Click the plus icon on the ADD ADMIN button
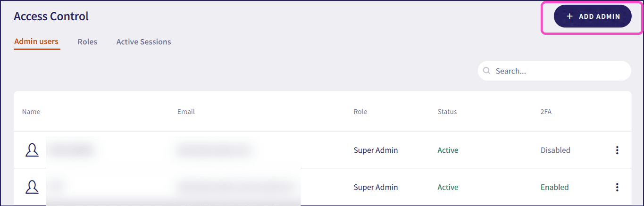Image resolution: width=644 pixels, height=206 pixels. [569, 16]
